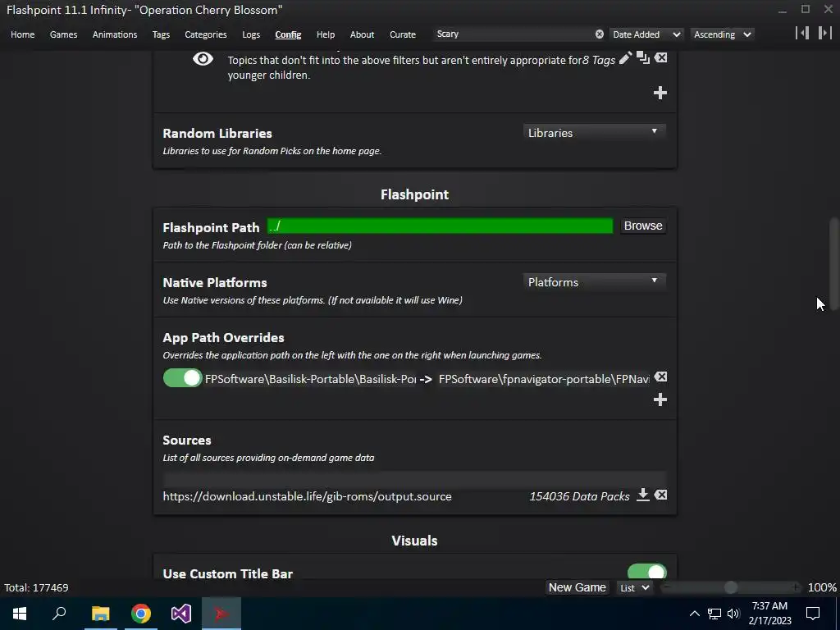The image size is (840, 630).
Task: Open the Tags page
Action: point(161,34)
